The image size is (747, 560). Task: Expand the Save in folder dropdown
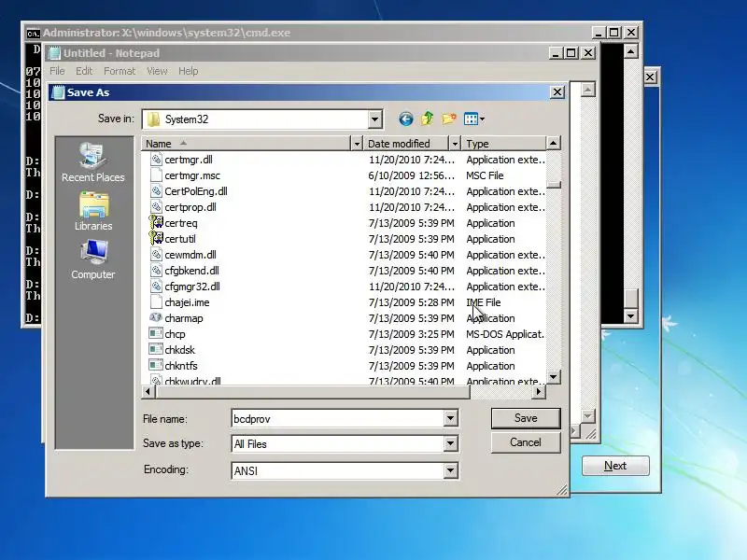click(x=375, y=119)
